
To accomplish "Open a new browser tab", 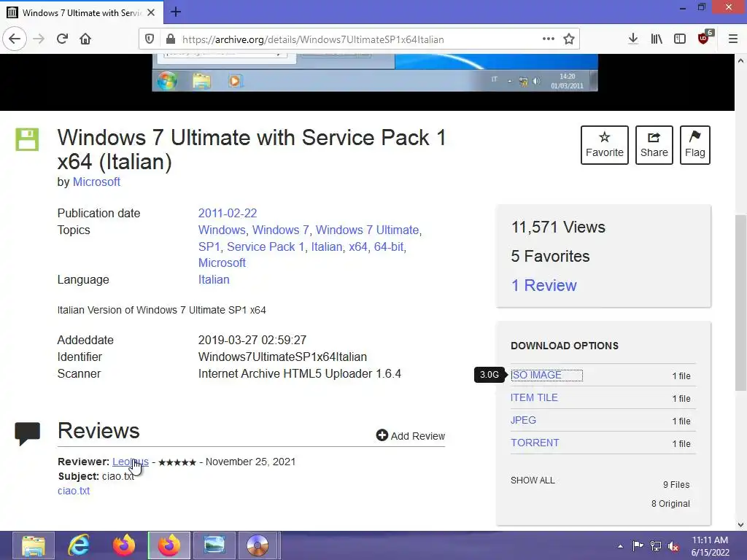I will coord(175,12).
